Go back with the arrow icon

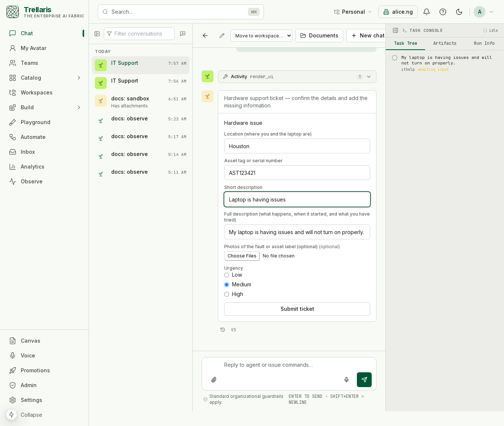(205, 36)
